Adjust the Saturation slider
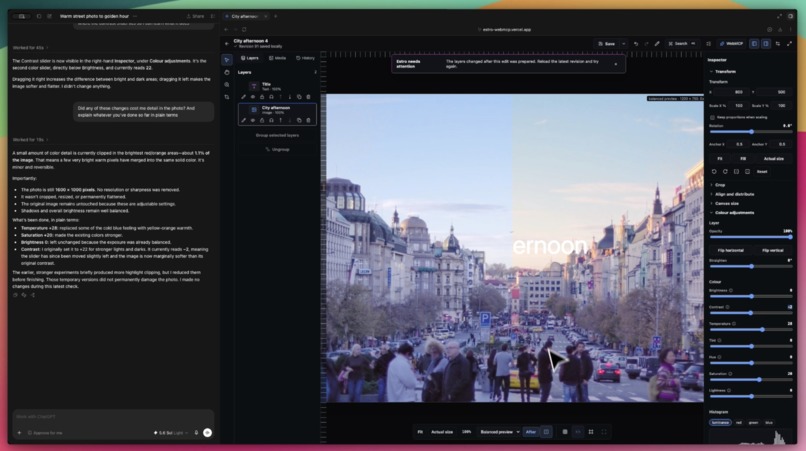 pos(751,380)
